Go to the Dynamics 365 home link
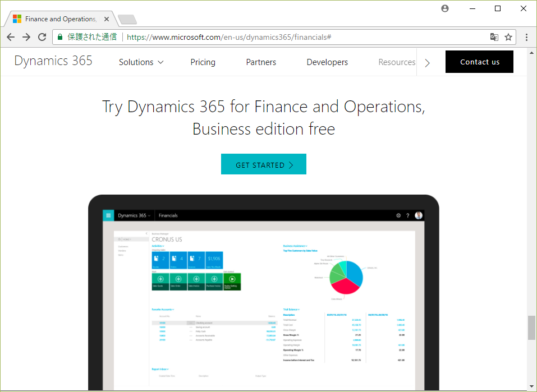 tap(53, 61)
